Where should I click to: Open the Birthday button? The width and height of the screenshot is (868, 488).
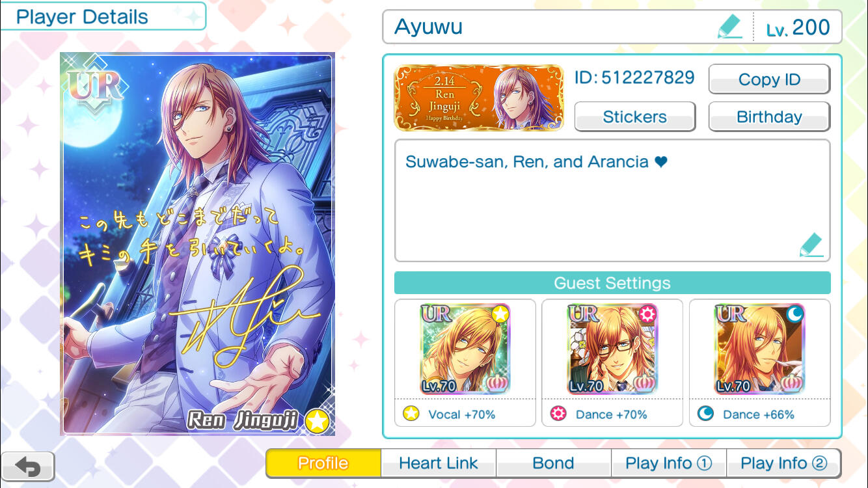click(x=769, y=117)
